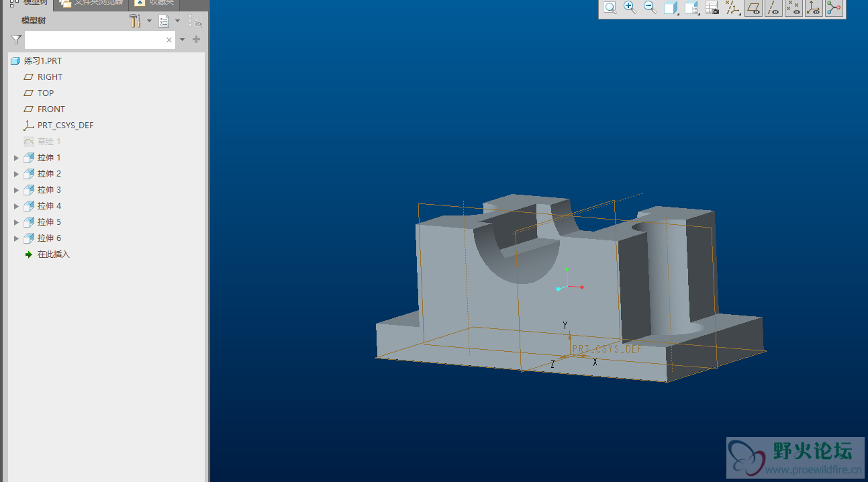Click the Zoom Out magnifier icon

[x=650, y=8]
